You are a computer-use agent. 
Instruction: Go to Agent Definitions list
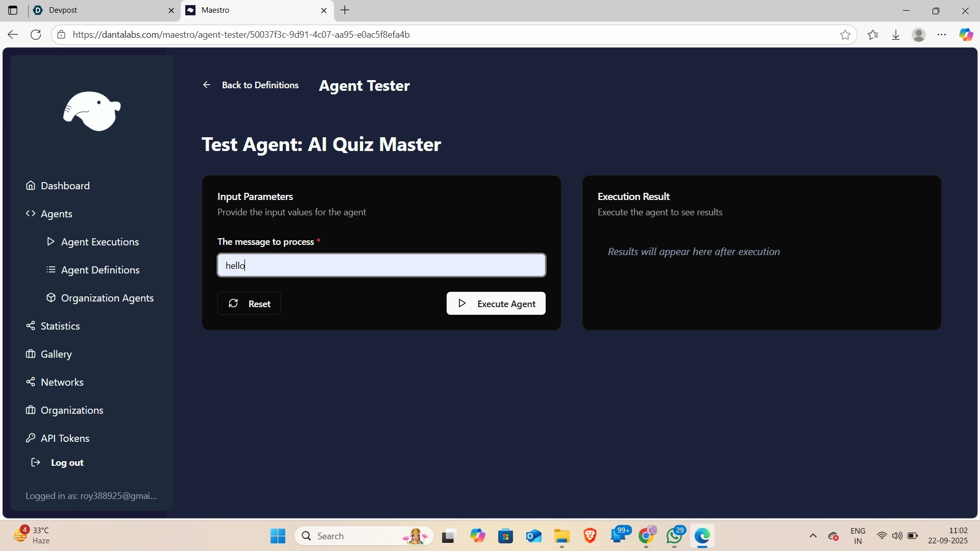click(100, 270)
